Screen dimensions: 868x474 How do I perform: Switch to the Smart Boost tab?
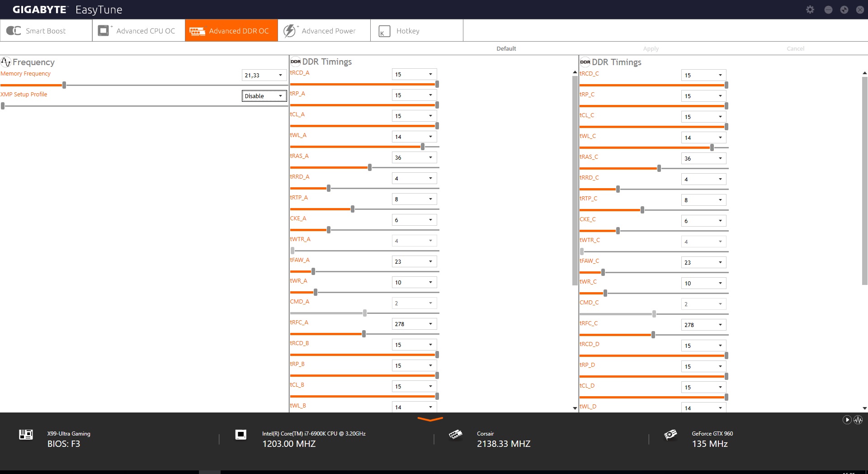coord(46,31)
